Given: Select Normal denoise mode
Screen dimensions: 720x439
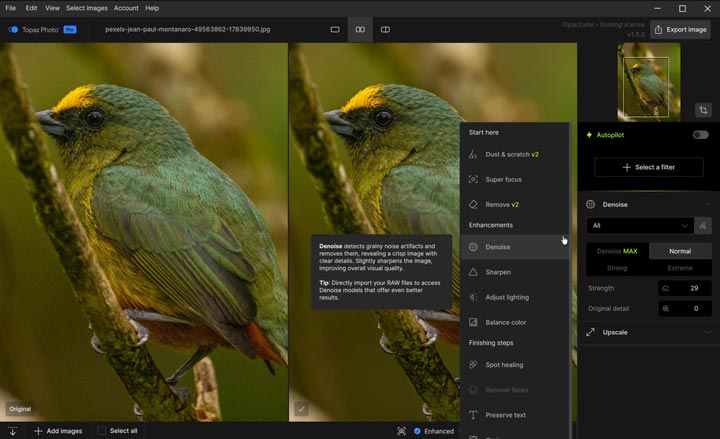Looking at the screenshot, I should 680,251.
